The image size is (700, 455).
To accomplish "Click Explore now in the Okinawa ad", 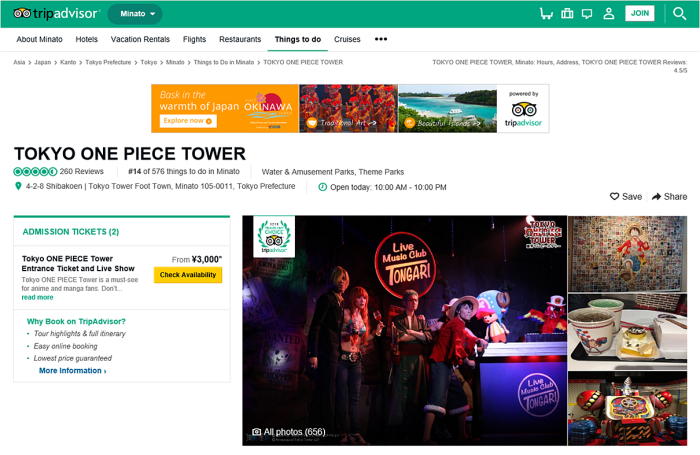I will (x=188, y=121).
